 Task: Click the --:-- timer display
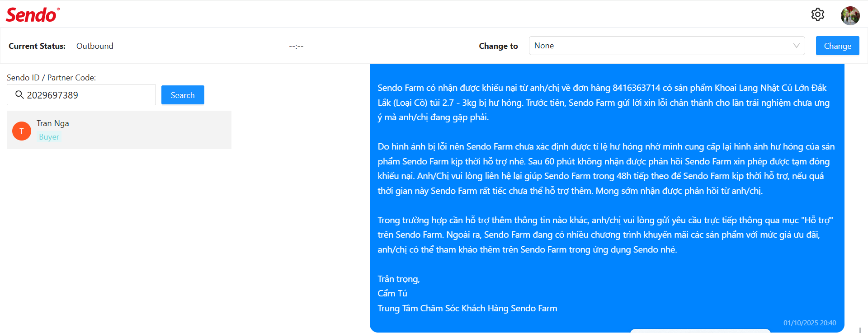coord(296,46)
